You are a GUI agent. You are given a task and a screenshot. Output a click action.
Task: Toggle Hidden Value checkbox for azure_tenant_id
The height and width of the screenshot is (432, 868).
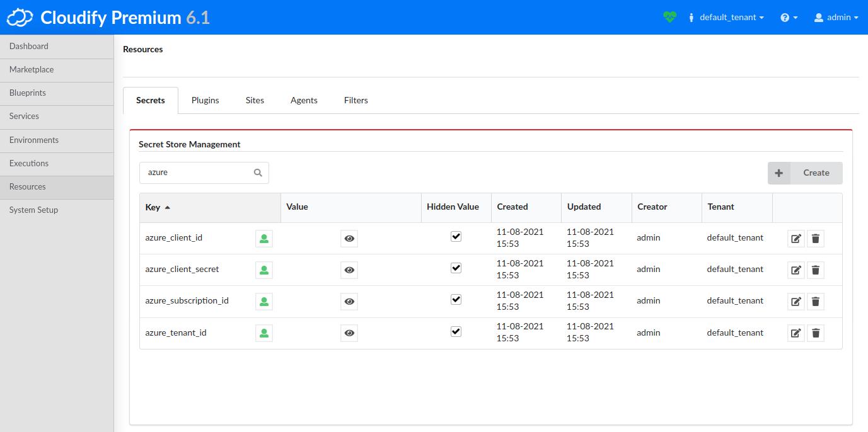456,331
